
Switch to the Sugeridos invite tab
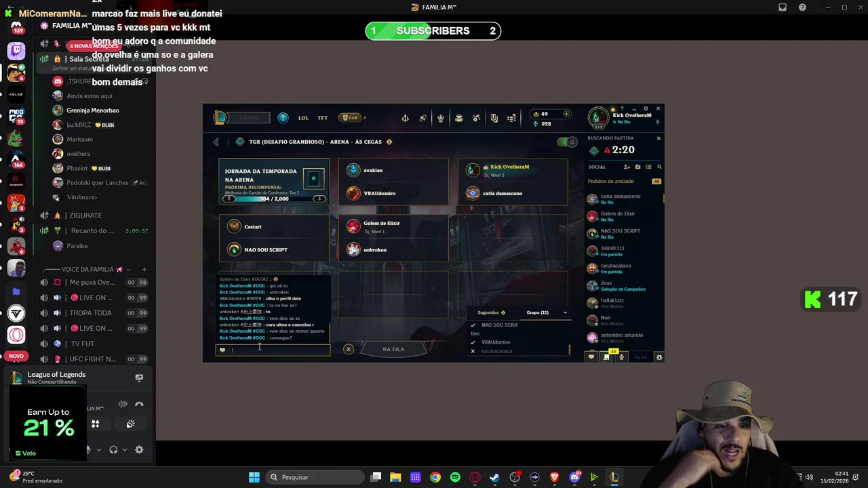(x=491, y=312)
